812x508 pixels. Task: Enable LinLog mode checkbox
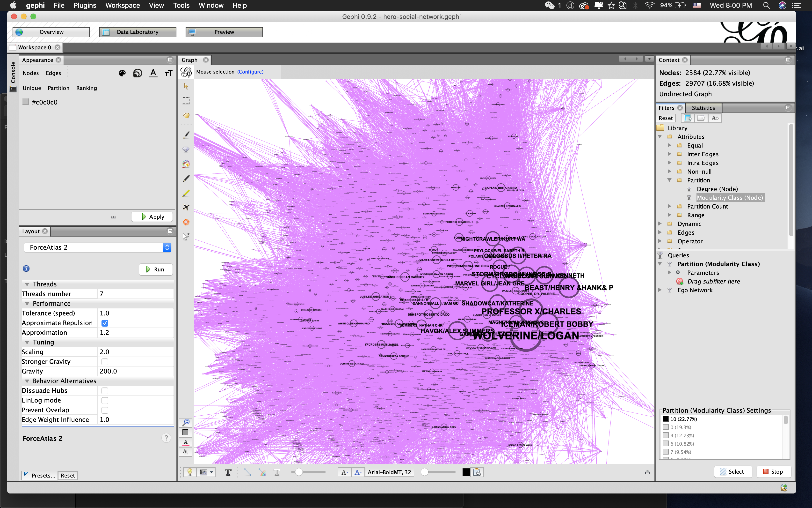click(x=105, y=401)
